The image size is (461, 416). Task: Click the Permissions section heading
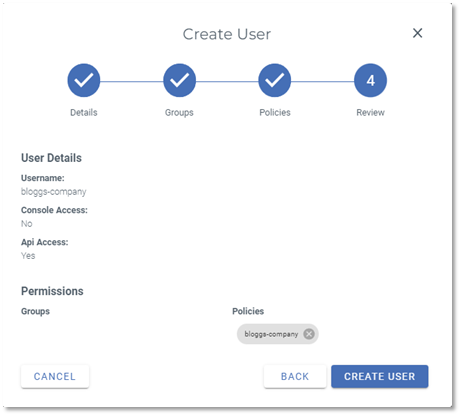(52, 291)
